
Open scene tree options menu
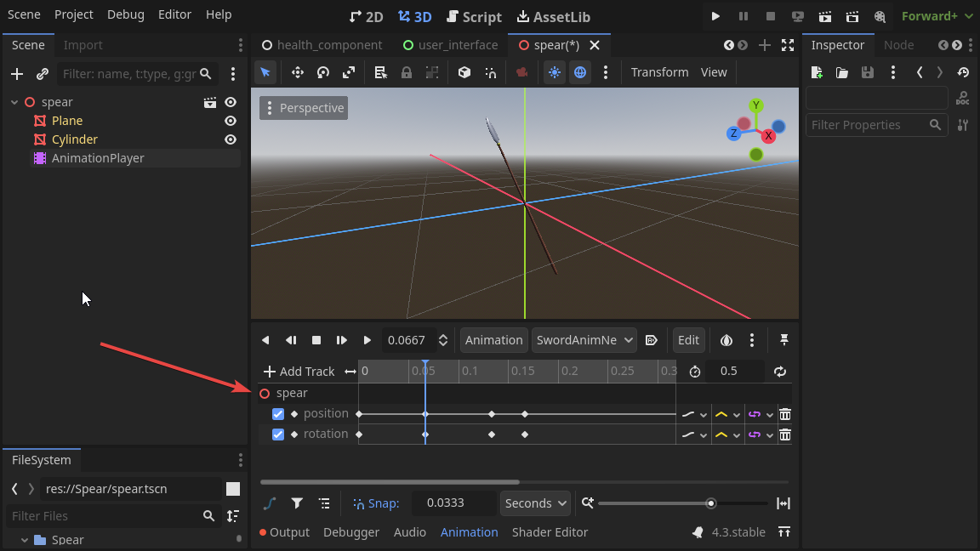pyautogui.click(x=233, y=74)
